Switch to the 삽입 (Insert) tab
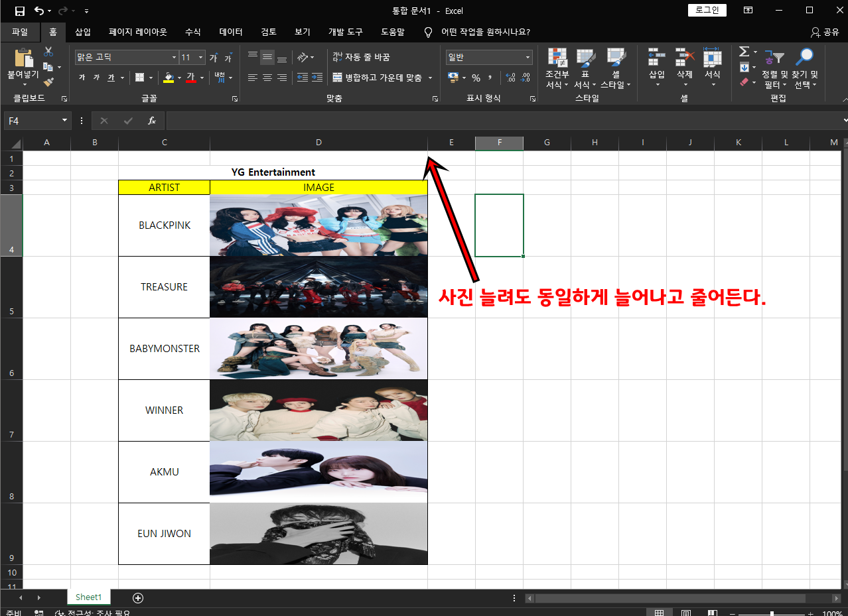The height and width of the screenshot is (616, 848). (83, 32)
